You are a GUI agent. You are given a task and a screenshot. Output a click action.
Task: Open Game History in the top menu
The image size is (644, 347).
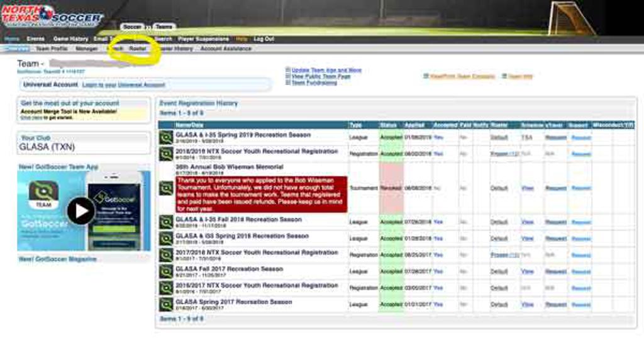click(70, 39)
